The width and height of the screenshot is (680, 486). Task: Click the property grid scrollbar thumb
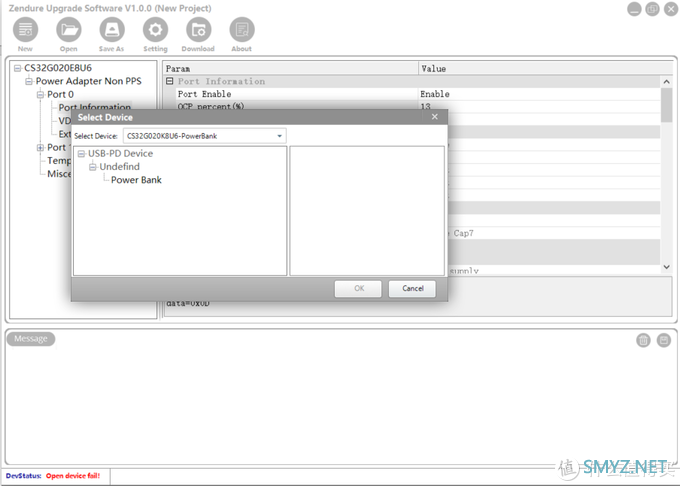tap(667, 105)
